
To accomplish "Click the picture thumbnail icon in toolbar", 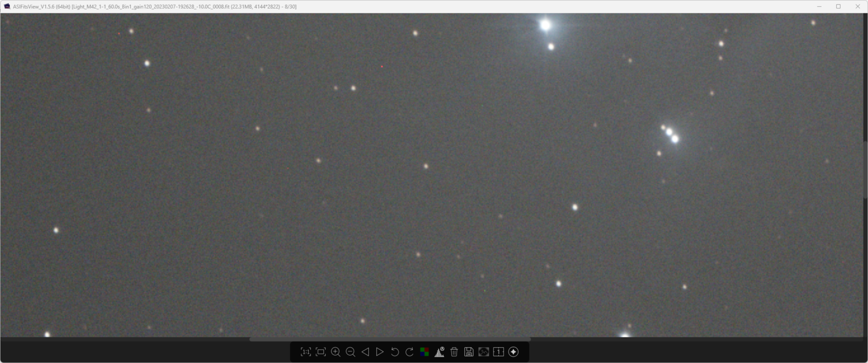I will click(x=484, y=352).
